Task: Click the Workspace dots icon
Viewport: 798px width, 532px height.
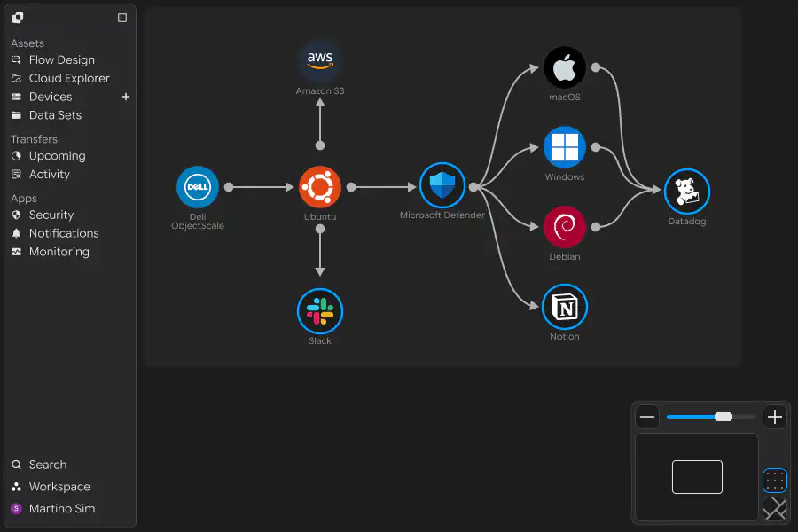Action: click(x=16, y=487)
